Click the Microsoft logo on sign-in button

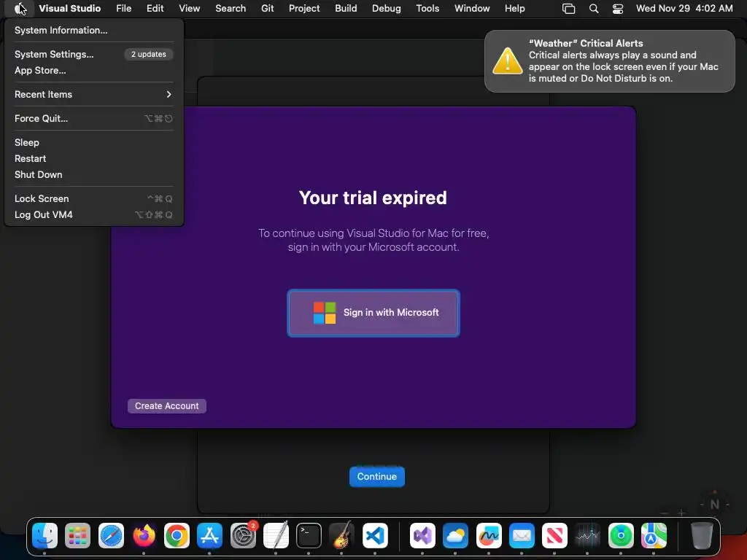pyautogui.click(x=325, y=313)
